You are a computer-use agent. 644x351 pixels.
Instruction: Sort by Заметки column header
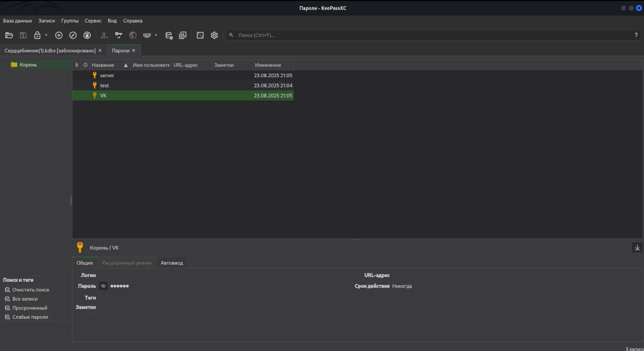tap(233, 65)
